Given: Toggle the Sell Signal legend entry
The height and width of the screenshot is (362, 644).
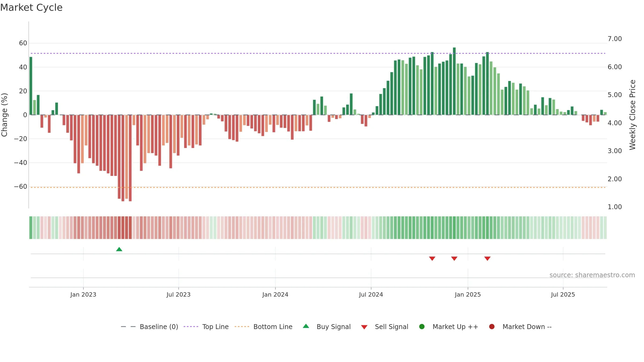Looking at the screenshot, I should (x=385, y=327).
